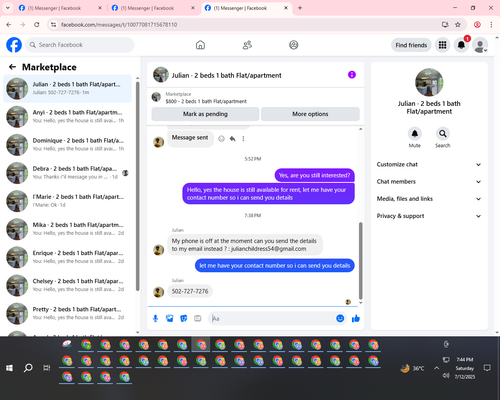Open Debra conversation in chat list
500x400 pixels.
point(67,173)
